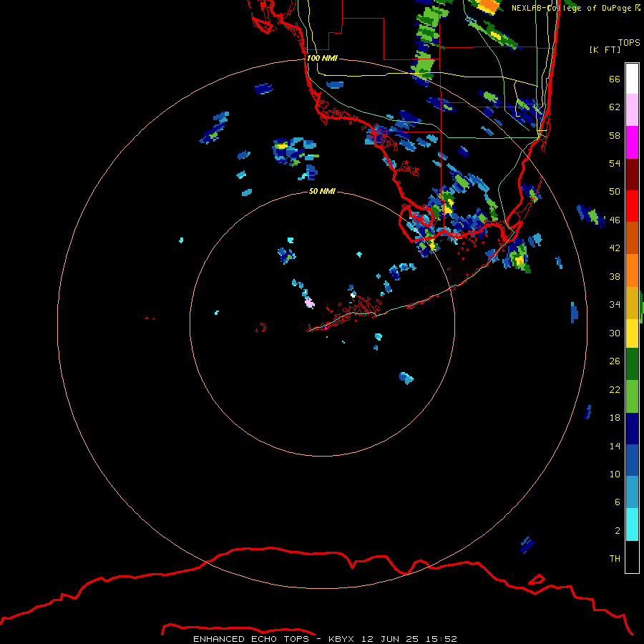The width and height of the screenshot is (644, 644).
Task: Click the '42' legend value
Action: [x=615, y=248]
